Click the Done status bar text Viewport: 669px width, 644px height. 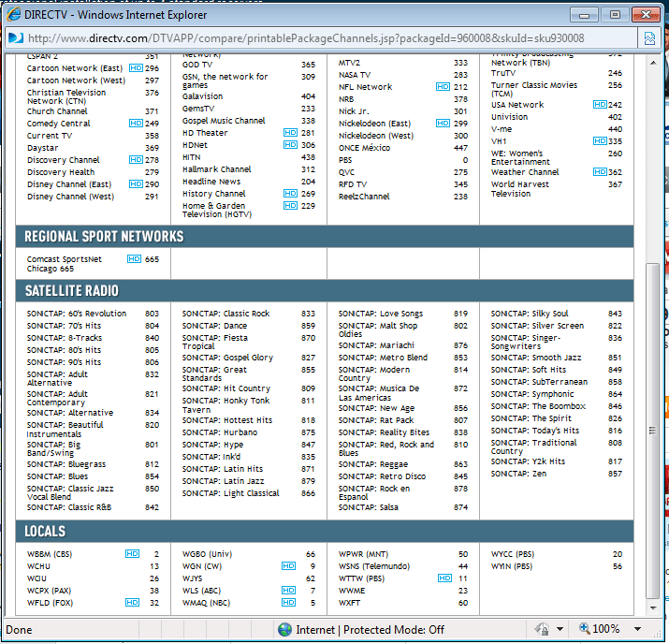(19, 630)
